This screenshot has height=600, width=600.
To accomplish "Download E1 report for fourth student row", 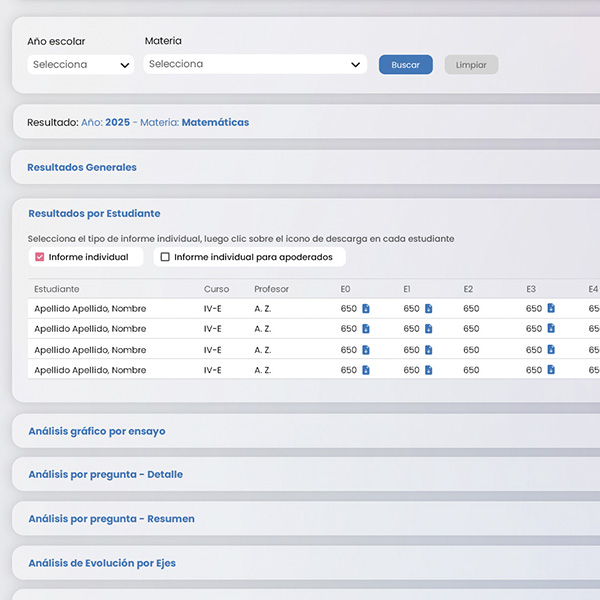I will (429, 370).
